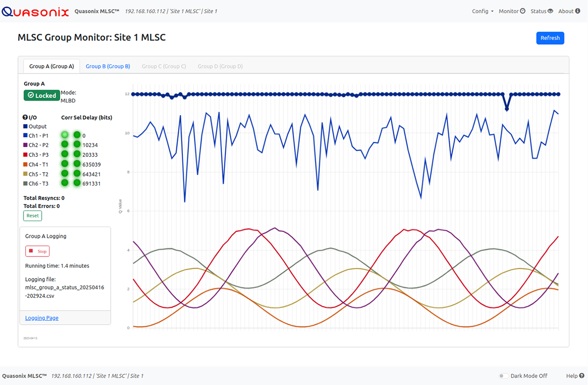Reset the resync and error counters
Image resolution: width=588 pixels, height=385 pixels.
click(32, 216)
